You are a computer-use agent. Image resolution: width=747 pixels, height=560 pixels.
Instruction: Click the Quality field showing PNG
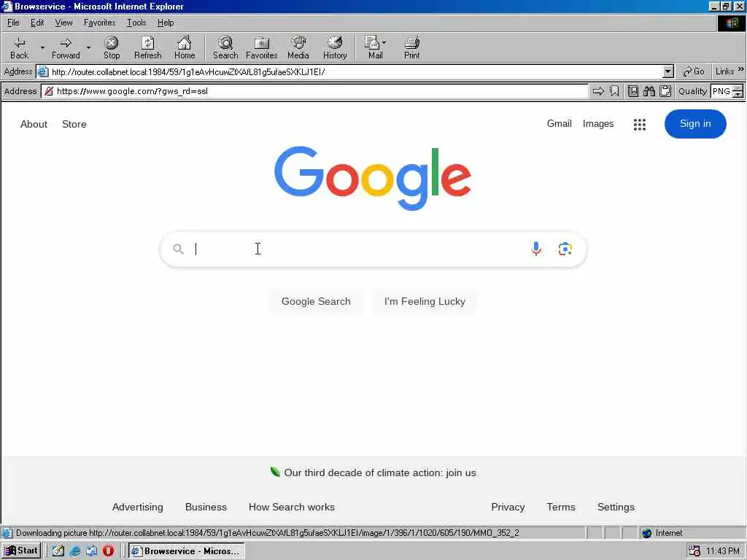click(x=721, y=91)
